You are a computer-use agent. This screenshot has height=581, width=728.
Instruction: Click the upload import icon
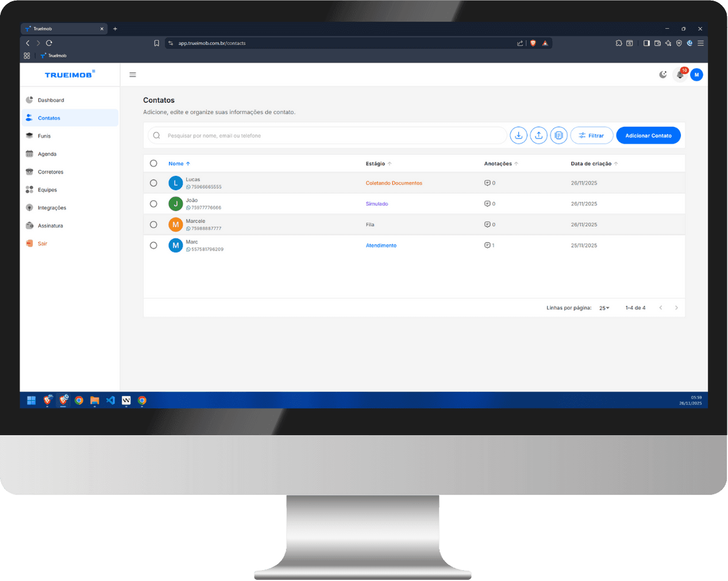(x=538, y=135)
